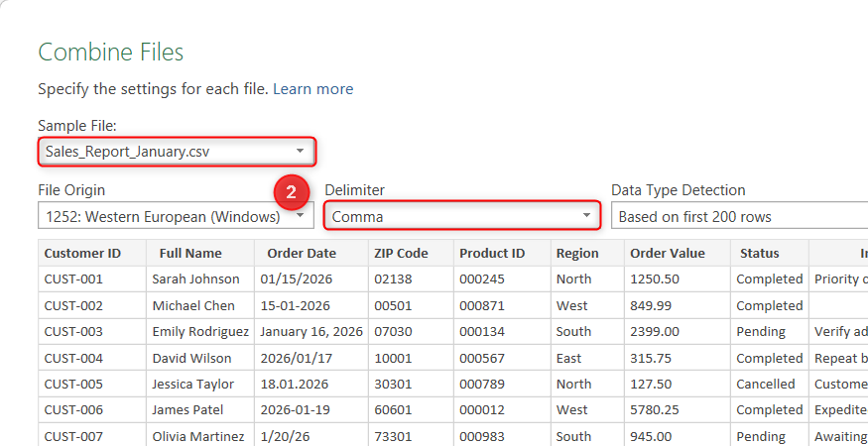The image size is (868, 446).
Task: Select the name Emily Rodriguez
Action: coord(200,331)
